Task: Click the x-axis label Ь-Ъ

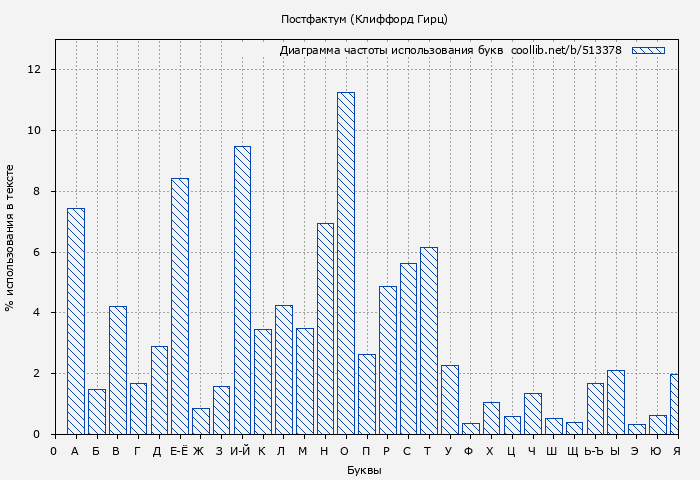Action: tap(594, 452)
